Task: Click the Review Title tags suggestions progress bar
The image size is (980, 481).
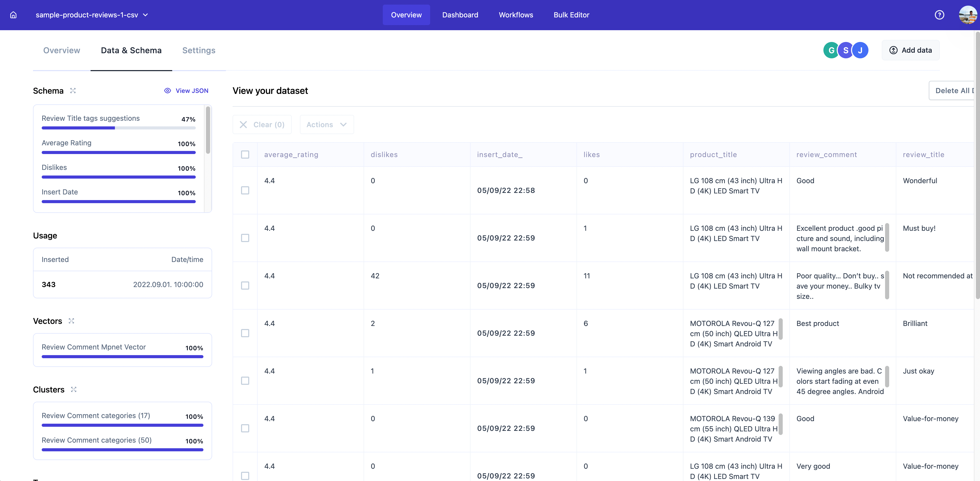Action: point(118,128)
